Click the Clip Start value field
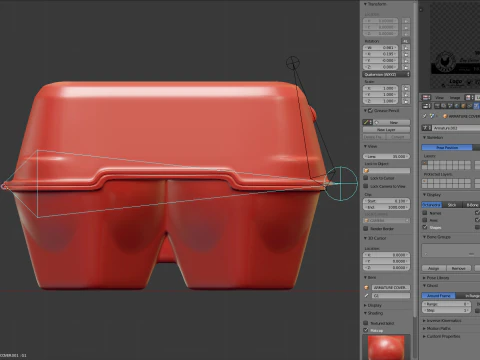This screenshot has width=480, height=360. (x=386, y=201)
